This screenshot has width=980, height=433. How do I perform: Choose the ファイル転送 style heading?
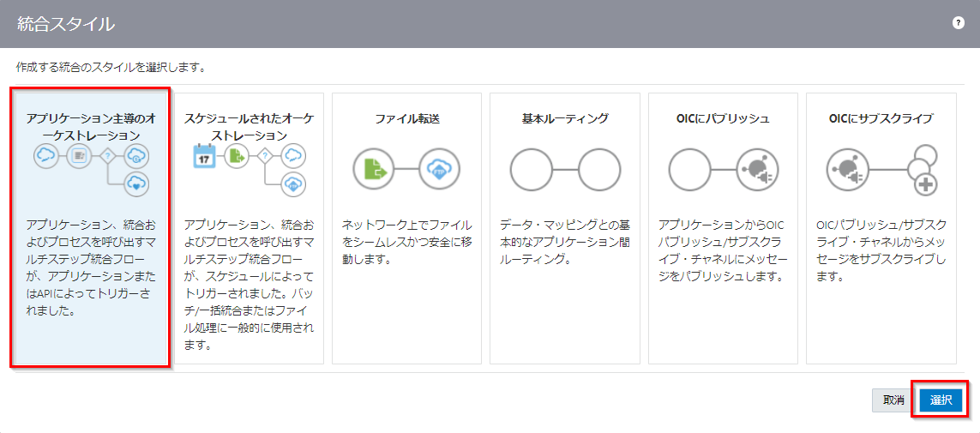click(407, 118)
